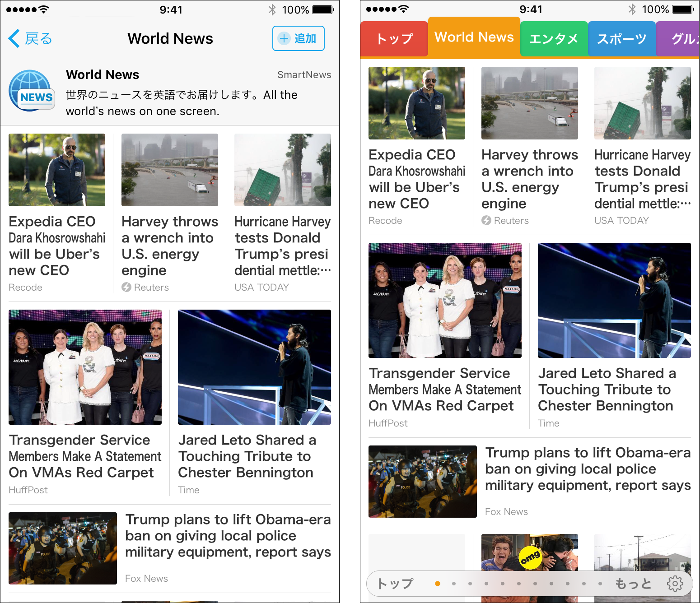Open Expedia CEO photo in the left screen

(57, 170)
